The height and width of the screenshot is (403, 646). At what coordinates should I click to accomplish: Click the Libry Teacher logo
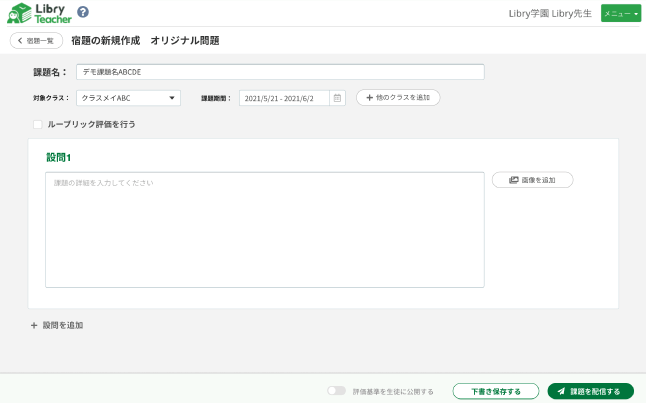coord(38,13)
